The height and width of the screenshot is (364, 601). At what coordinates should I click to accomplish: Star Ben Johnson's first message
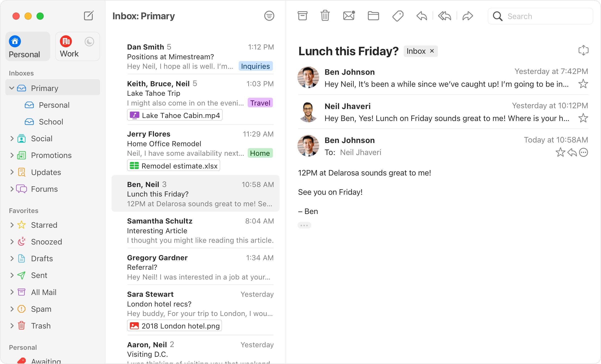[583, 84]
